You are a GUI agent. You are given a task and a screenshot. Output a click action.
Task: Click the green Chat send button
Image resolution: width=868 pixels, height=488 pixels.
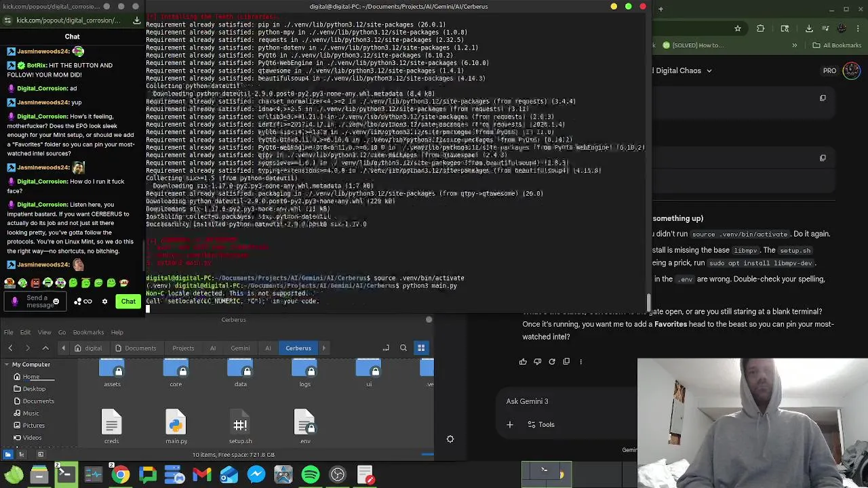point(128,302)
